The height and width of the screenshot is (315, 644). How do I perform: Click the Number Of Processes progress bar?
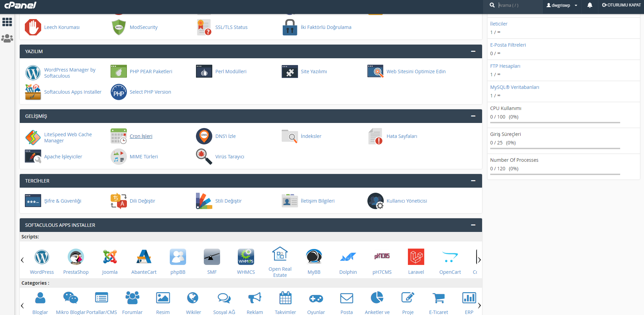555,174
